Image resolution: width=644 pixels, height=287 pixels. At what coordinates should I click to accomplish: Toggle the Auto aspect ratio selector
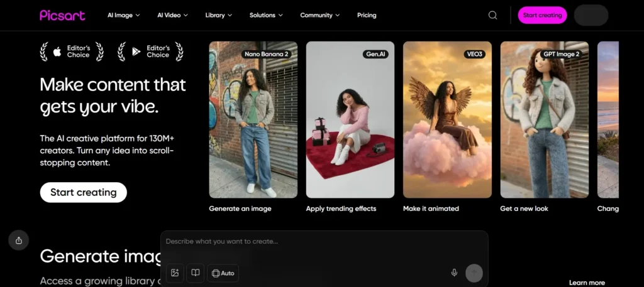tap(223, 273)
